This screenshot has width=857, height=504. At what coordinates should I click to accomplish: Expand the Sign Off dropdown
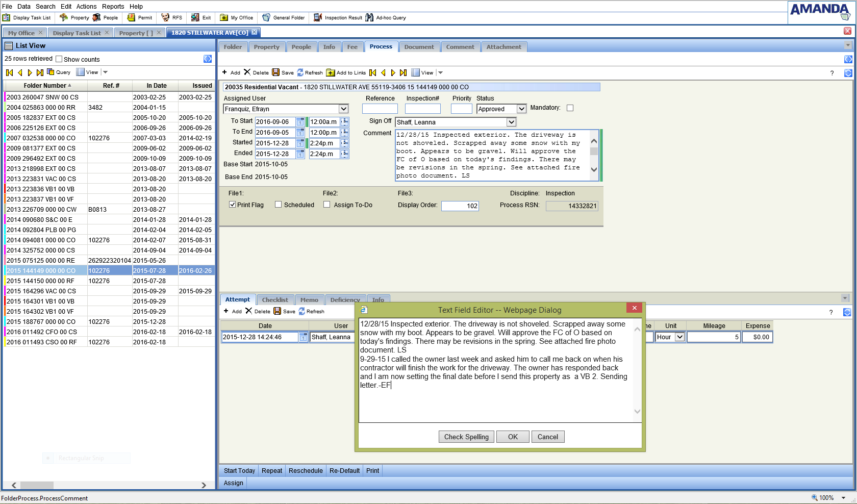click(x=511, y=122)
